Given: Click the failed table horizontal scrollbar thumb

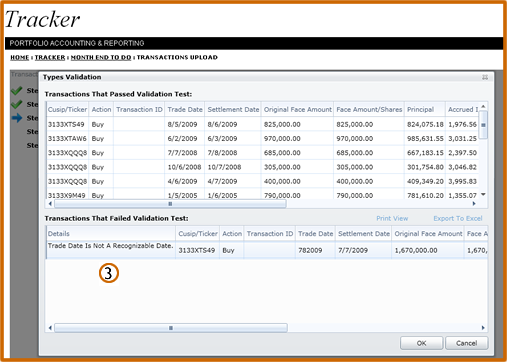Looking at the screenshot, I should click(171, 328).
